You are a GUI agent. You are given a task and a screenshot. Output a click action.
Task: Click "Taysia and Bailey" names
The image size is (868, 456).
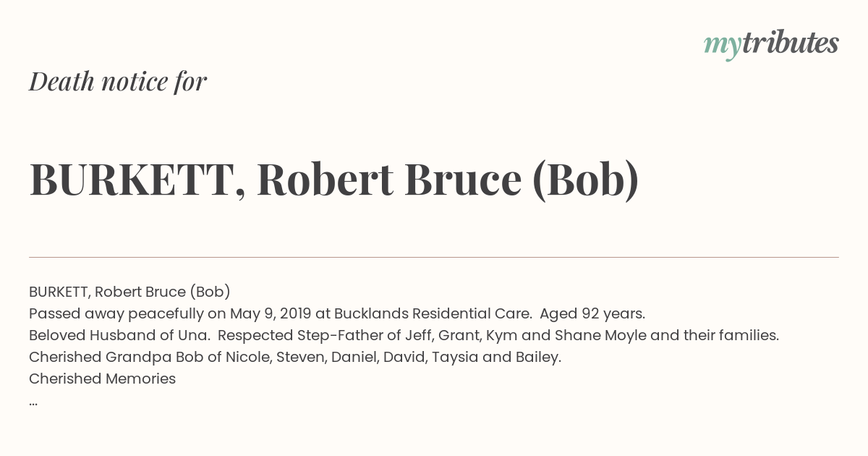pyautogui.click(x=496, y=357)
